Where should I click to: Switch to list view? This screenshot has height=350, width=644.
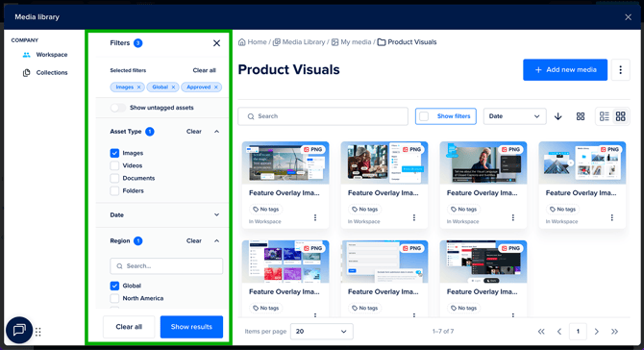tap(605, 116)
